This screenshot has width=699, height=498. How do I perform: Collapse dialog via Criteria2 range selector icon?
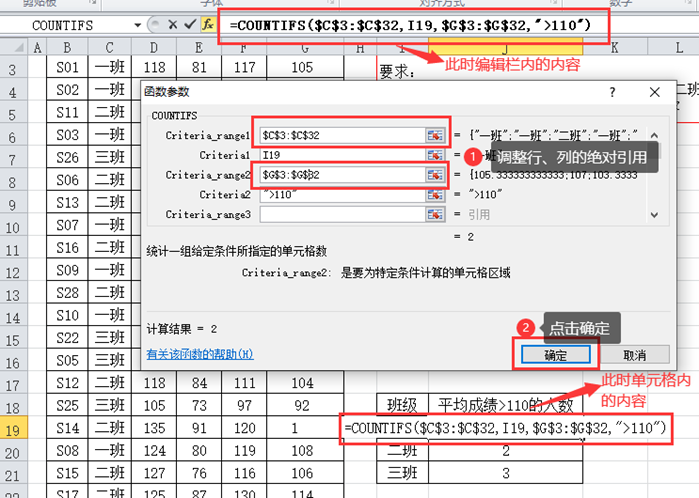tap(435, 195)
